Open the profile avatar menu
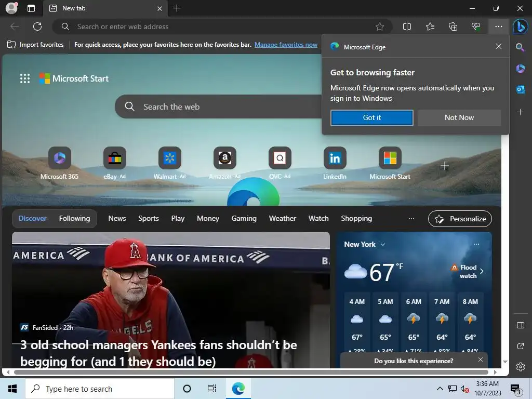The image size is (532, 399). click(x=11, y=8)
